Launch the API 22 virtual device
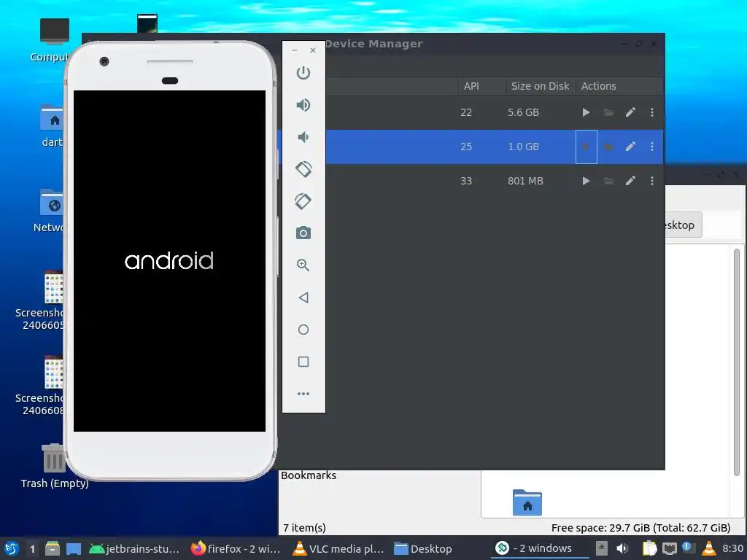Viewport: 747px width, 560px height. (x=587, y=112)
